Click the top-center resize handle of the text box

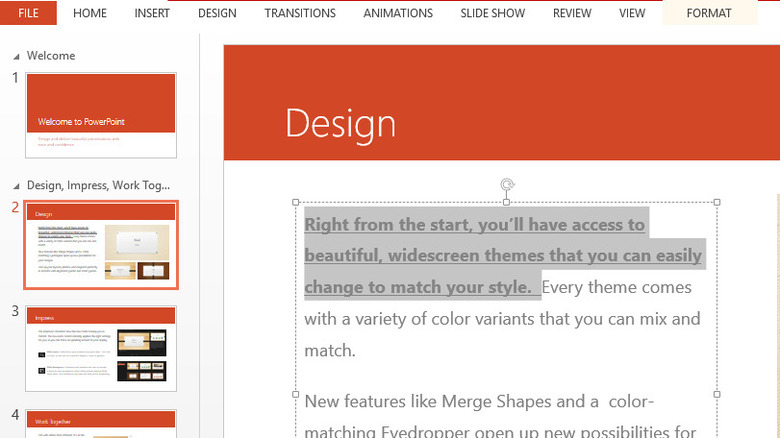[507, 202]
